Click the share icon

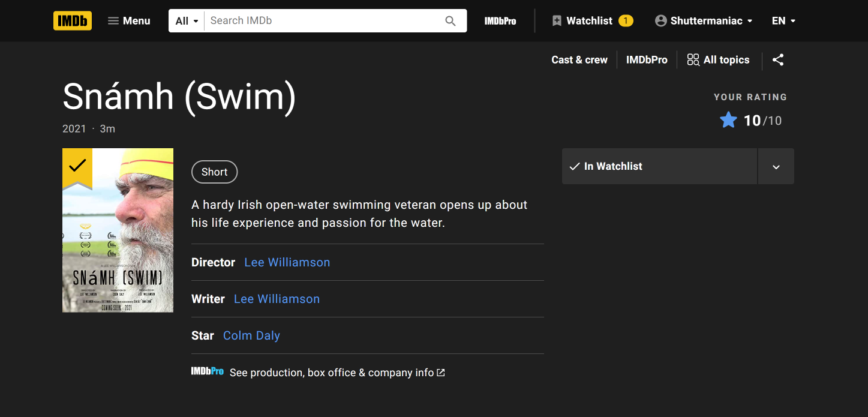pyautogui.click(x=778, y=60)
